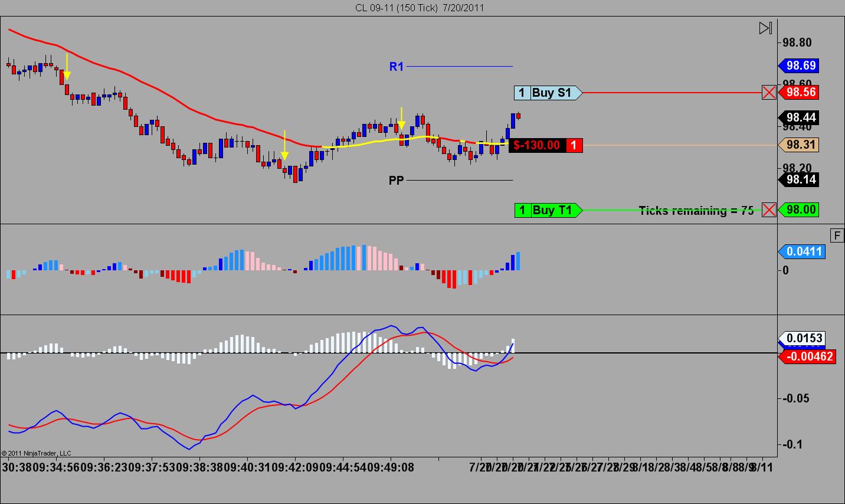Cancel the Buy T1 target order
Image resolution: width=845 pixels, height=504 pixels.
click(769, 210)
